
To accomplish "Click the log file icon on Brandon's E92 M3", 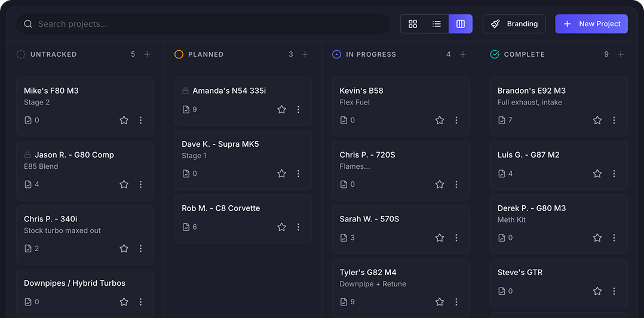I will [501, 121].
